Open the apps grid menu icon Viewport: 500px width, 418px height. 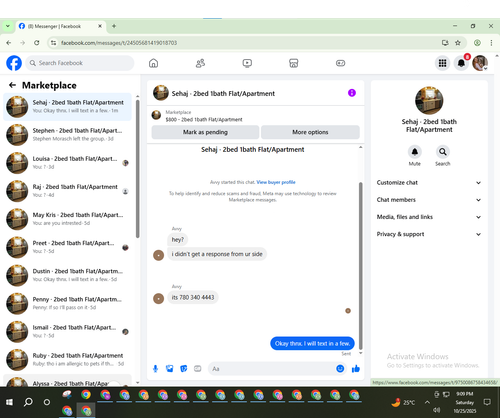click(x=442, y=63)
